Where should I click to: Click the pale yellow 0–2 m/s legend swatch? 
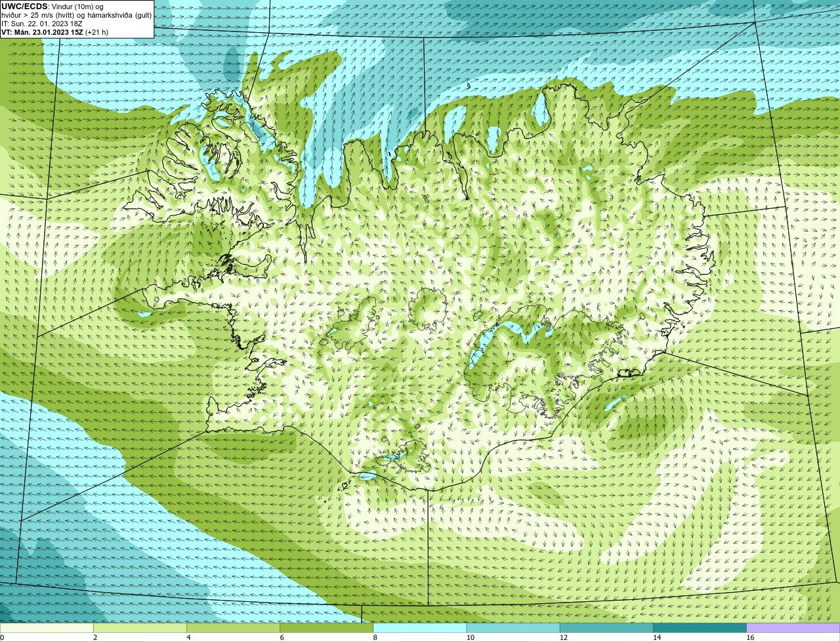[x=47, y=628]
